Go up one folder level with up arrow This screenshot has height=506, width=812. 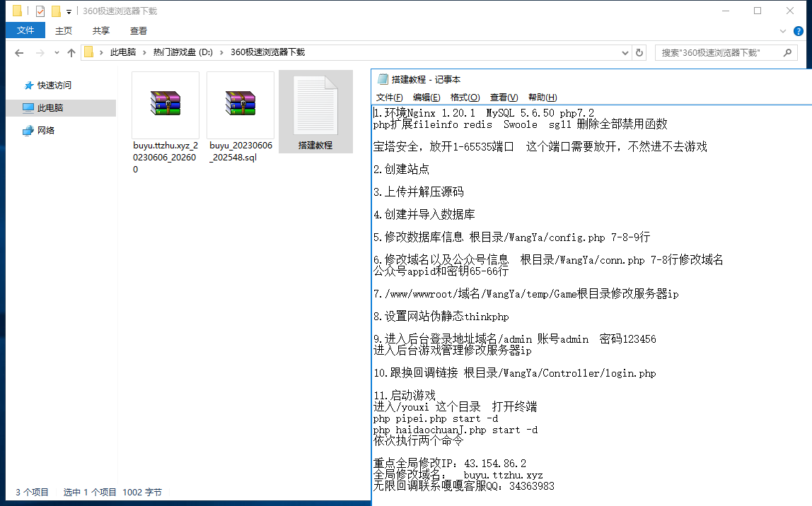[71, 53]
